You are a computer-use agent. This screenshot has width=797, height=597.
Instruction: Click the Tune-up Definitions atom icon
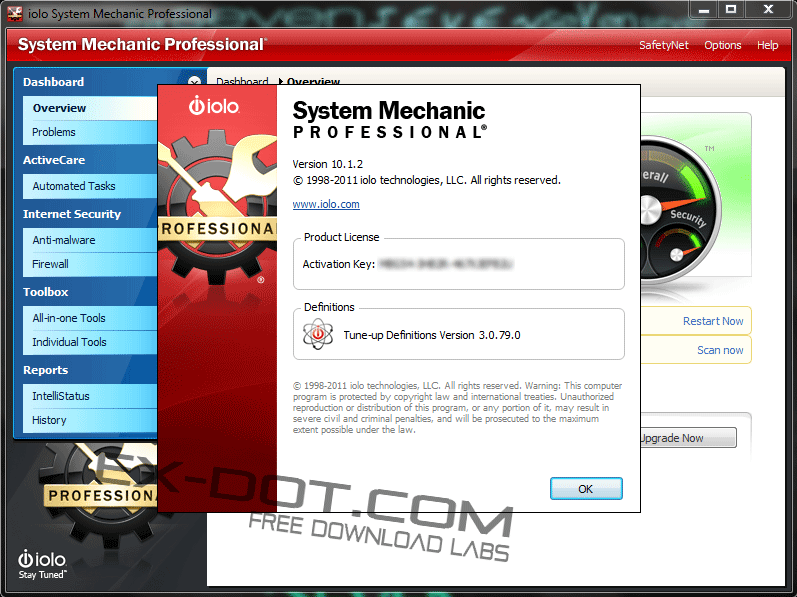(318, 334)
